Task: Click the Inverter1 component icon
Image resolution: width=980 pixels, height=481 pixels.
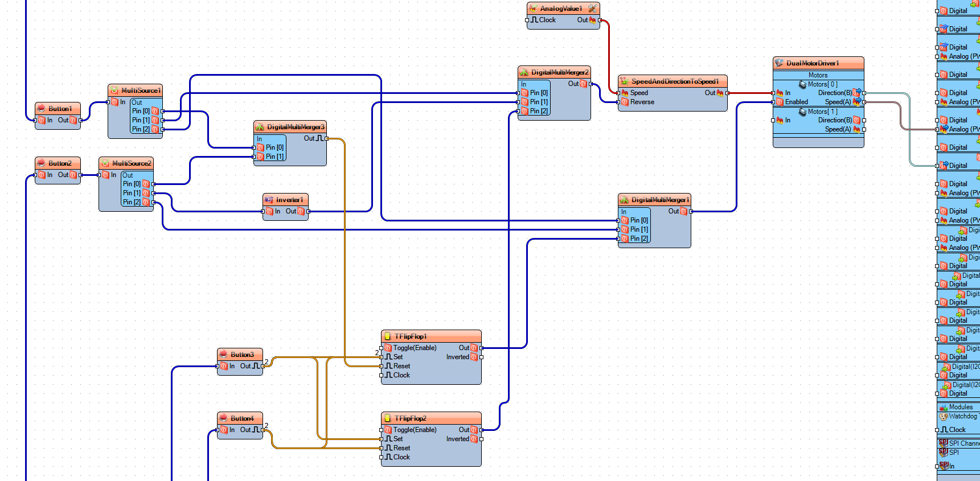Action: tap(269, 200)
